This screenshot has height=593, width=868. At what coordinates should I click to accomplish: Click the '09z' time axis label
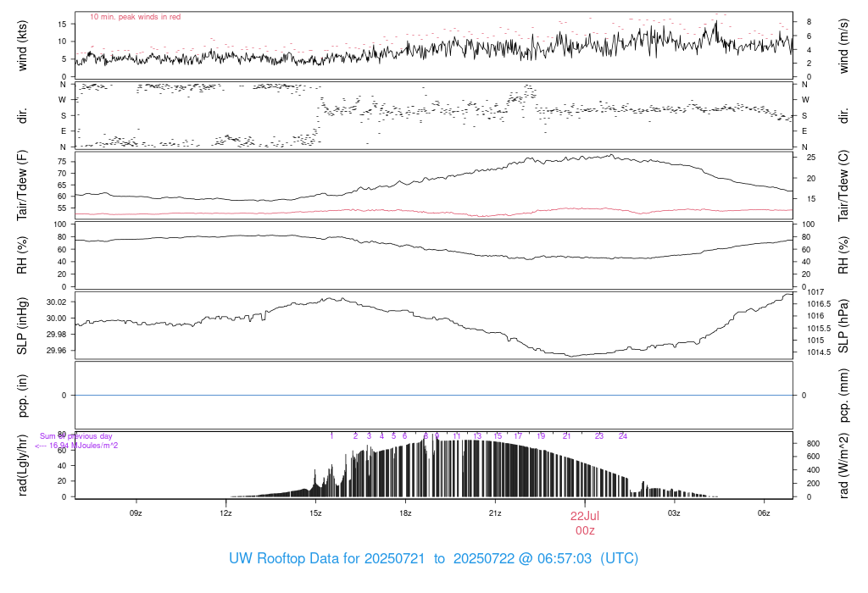pos(136,513)
